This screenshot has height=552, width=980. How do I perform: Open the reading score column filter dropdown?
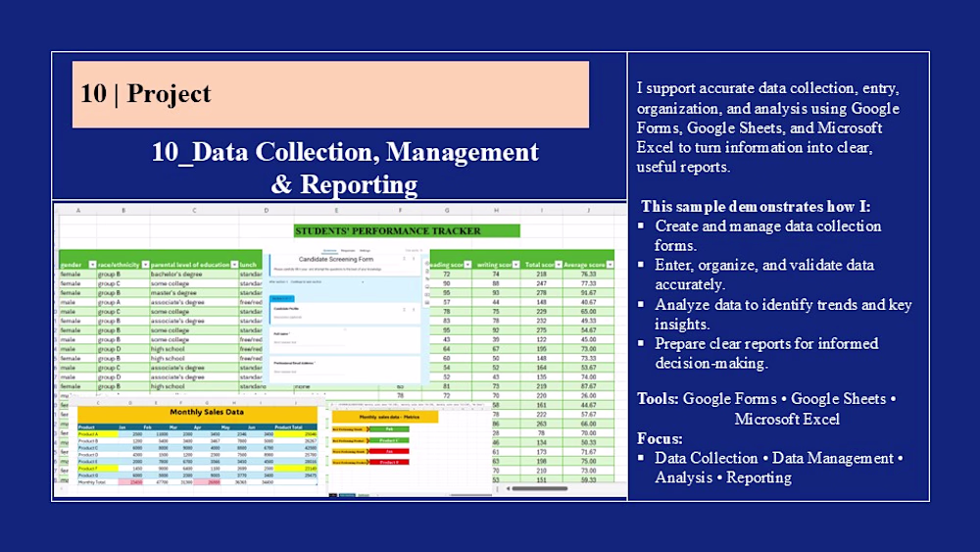pyautogui.click(x=467, y=265)
